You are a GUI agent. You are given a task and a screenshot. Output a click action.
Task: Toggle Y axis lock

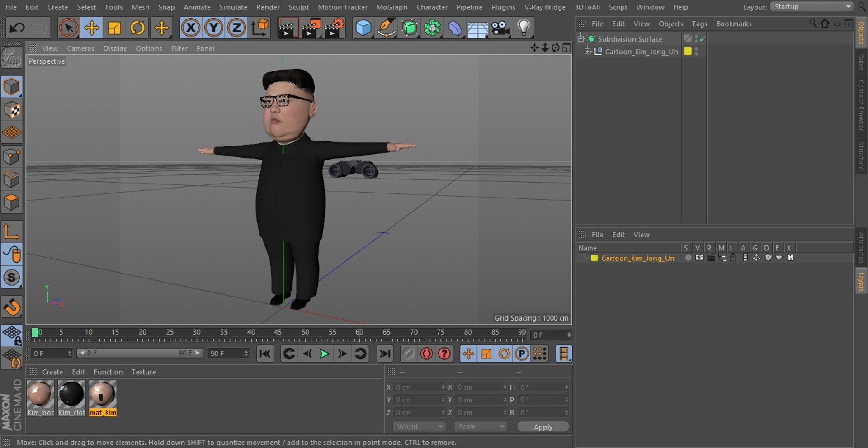213,28
